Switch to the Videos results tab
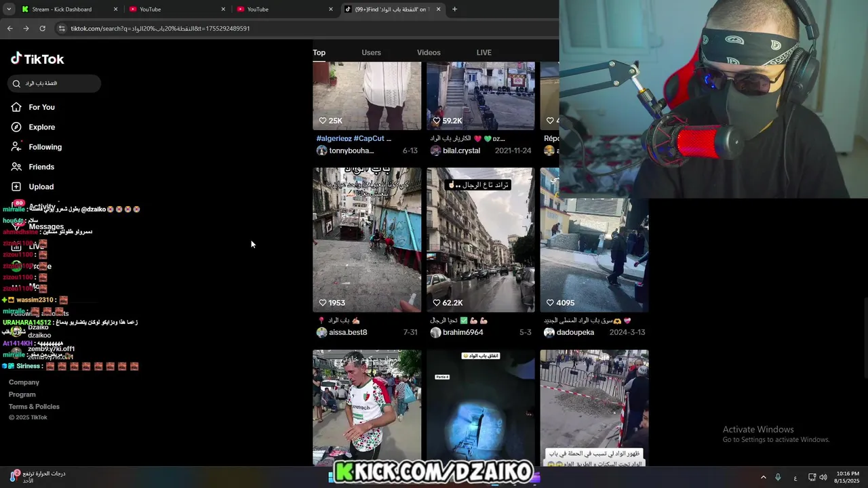This screenshot has height=488, width=868. click(x=429, y=52)
